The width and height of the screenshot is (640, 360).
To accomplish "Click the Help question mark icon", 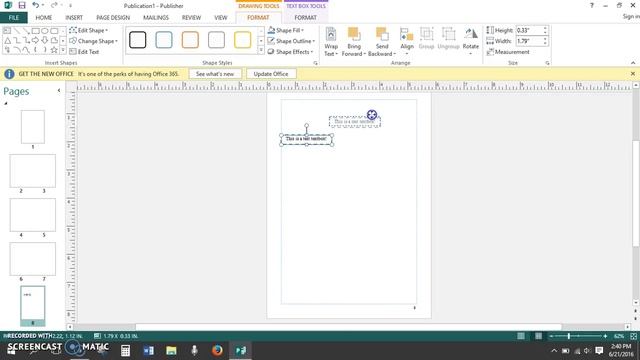I will (592, 5).
